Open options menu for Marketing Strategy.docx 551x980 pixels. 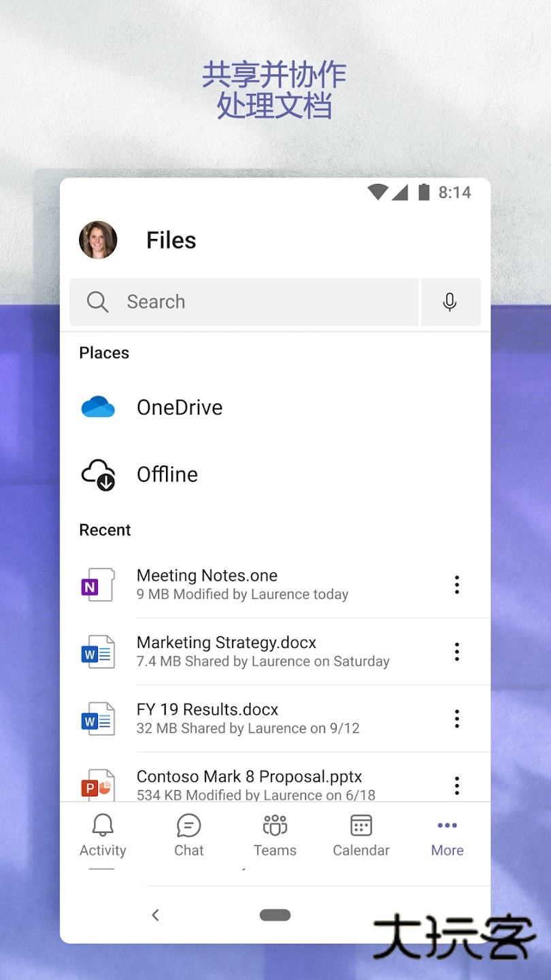[456, 651]
